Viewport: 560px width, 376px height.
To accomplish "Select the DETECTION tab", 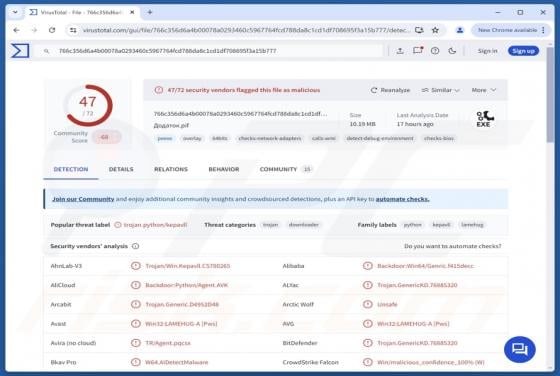I will click(x=71, y=169).
